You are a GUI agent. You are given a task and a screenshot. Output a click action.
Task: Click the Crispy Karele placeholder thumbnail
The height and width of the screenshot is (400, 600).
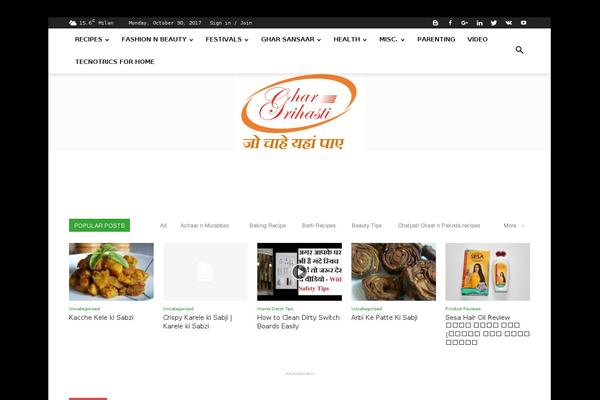pos(205,272)
